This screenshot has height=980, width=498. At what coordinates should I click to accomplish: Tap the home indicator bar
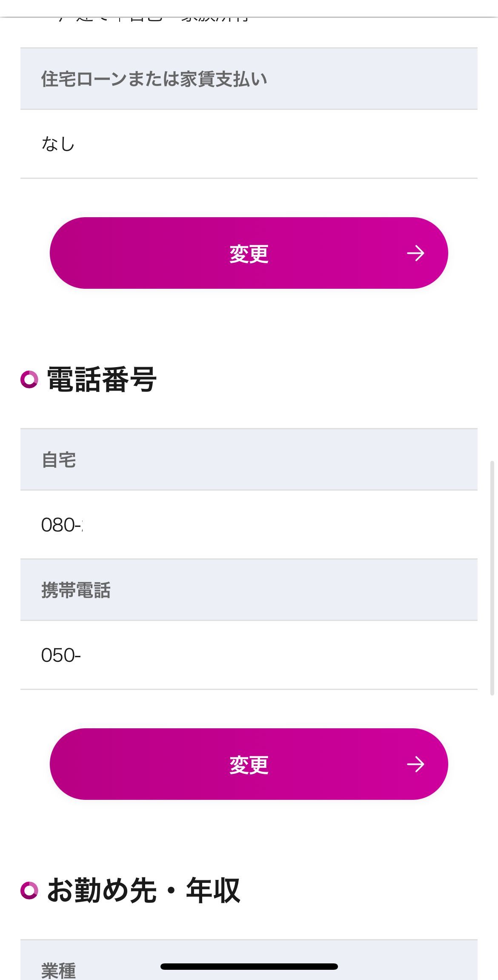pos(249,966)
